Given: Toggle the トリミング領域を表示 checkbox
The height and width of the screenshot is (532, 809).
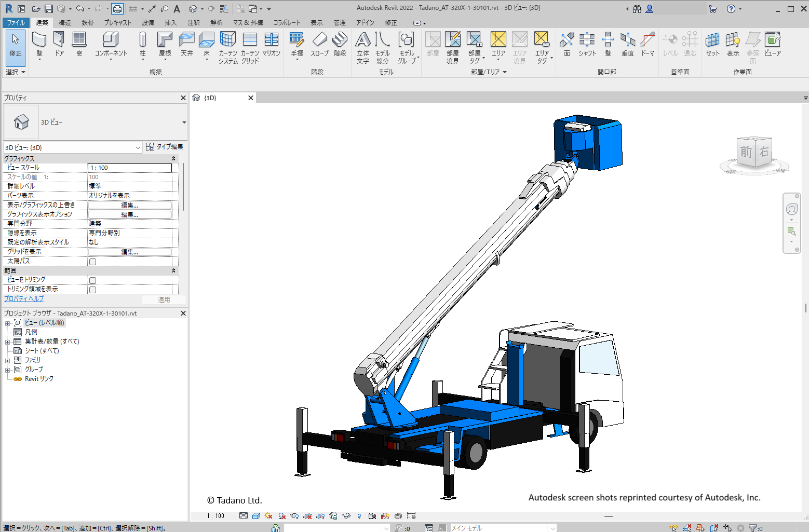Looking at the screenshot, I should (93, 290).
